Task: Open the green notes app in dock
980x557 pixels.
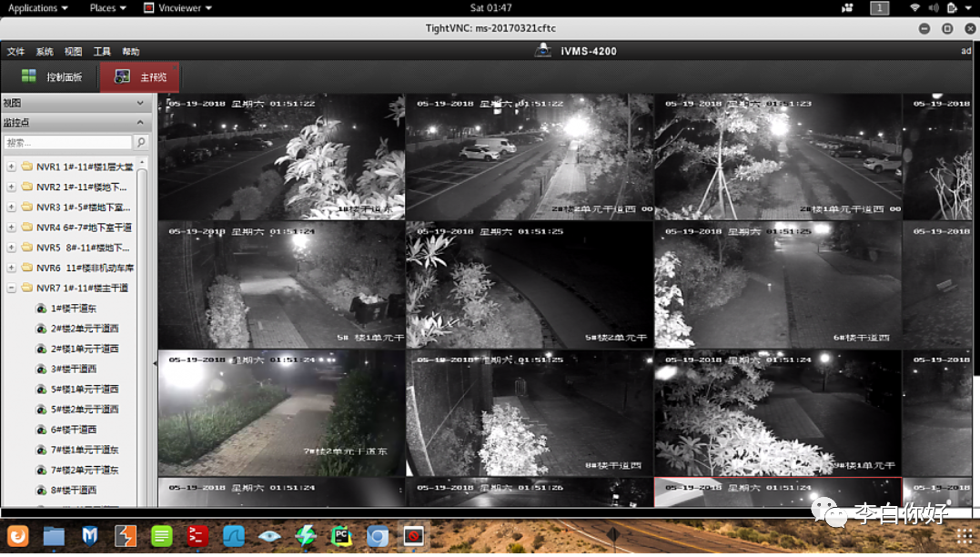Action: pyautogui.click(x=162, y=536)
